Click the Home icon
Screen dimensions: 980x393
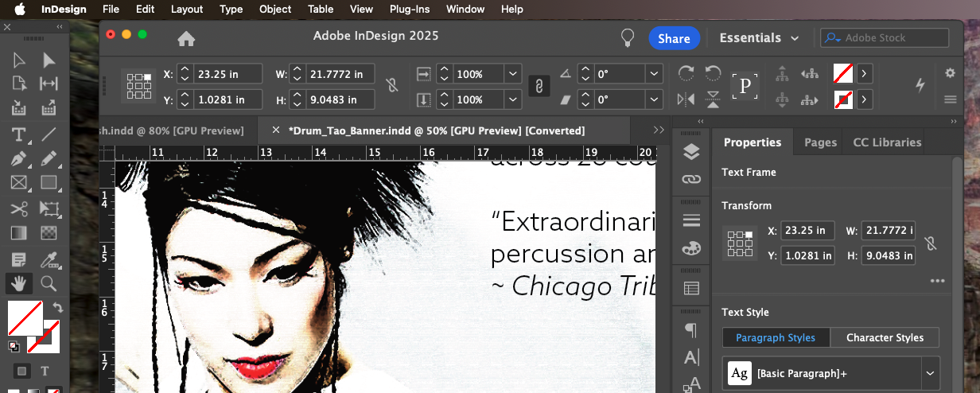pyautogui.click(x=186, y=38)
